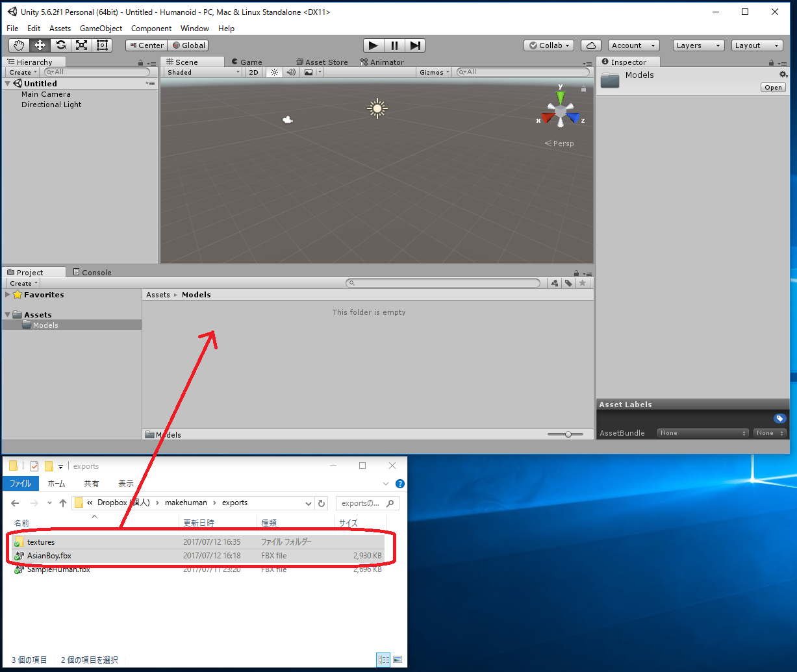Click the Pause button

click(x=394, y=45)
